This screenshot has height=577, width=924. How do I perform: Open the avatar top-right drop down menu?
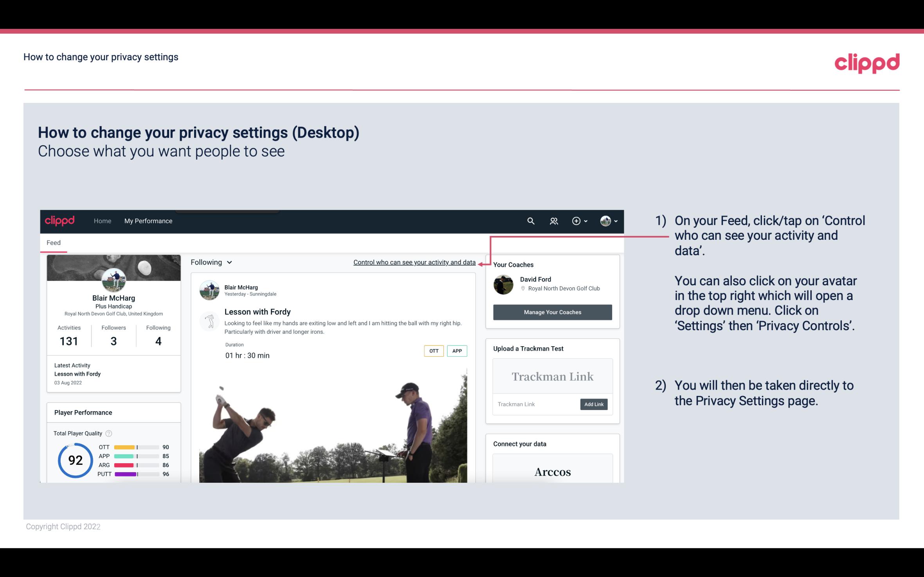pos(605,221)
